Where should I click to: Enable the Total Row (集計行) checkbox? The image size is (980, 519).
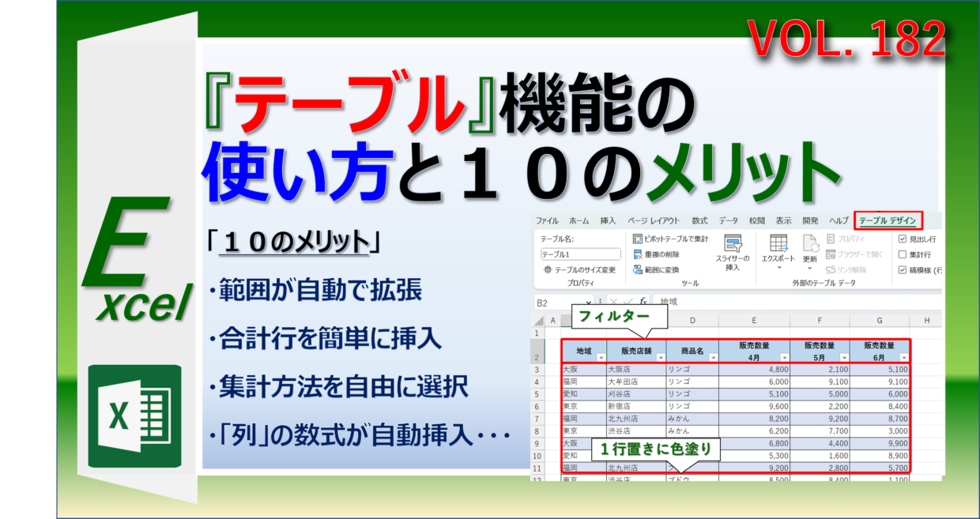903,254
